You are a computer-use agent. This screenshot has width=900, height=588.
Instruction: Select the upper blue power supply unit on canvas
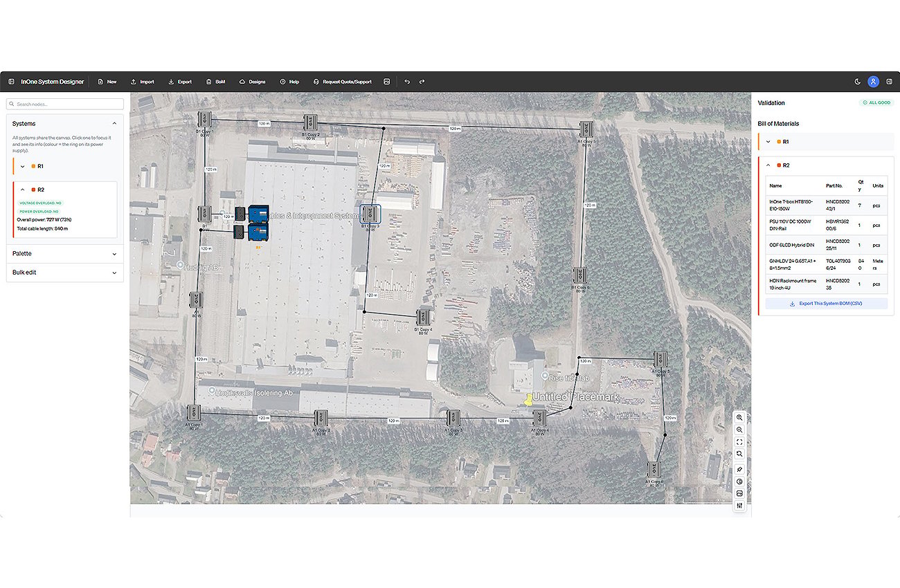(258, 214)
